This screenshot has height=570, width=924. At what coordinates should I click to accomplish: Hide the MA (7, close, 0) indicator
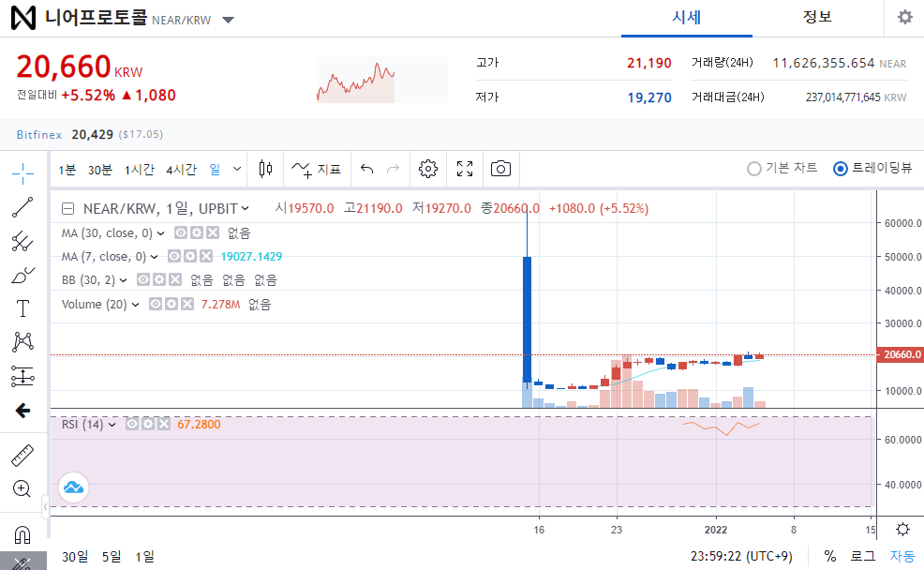point(174,257)
